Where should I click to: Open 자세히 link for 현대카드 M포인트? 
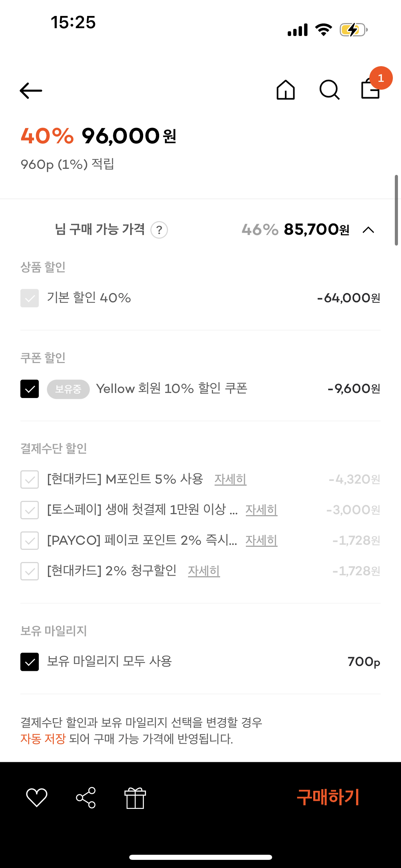230,479
